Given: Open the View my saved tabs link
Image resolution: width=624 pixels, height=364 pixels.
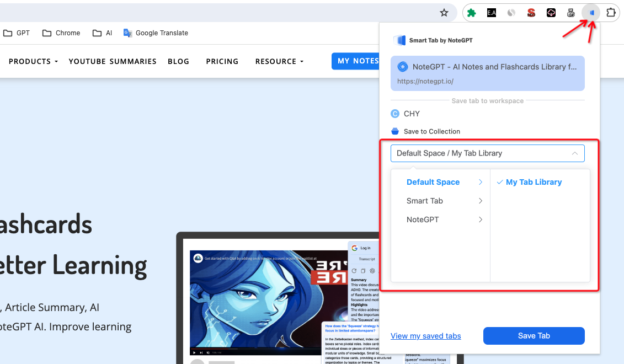Looking at the screenshot, I should [x=425, y=336].
